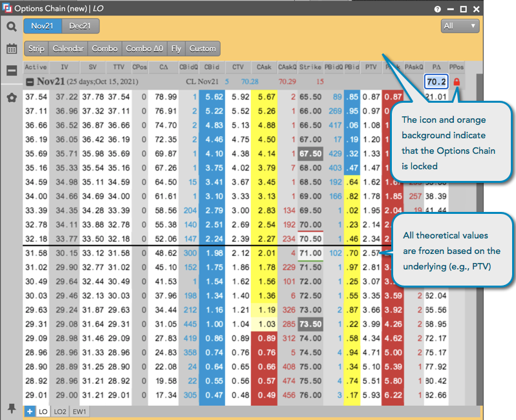Click the Active column header

pyautogui.click(x=36, y=67)
